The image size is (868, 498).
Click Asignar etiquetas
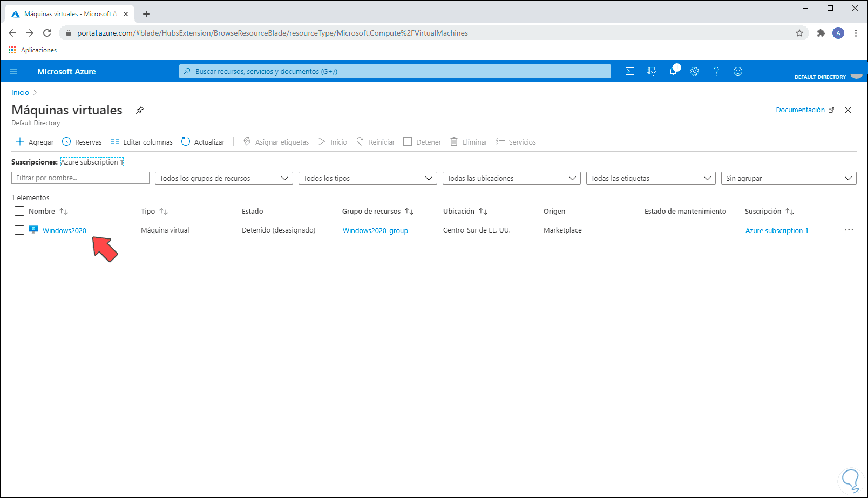point(276,142)
